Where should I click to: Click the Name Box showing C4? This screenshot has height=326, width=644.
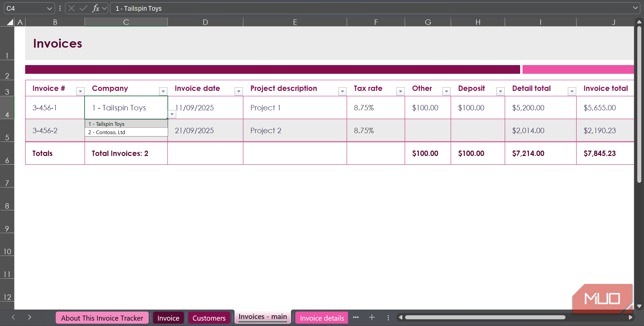click(x=25, y=8)
